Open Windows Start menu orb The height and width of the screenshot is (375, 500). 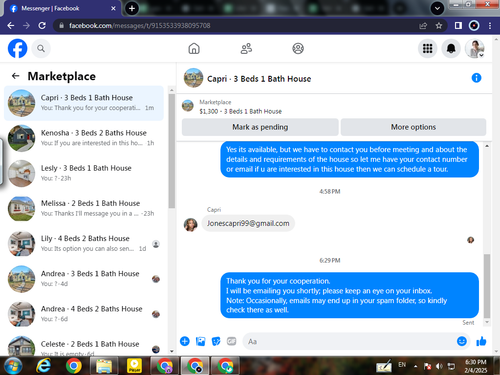[x=13, y=366]
